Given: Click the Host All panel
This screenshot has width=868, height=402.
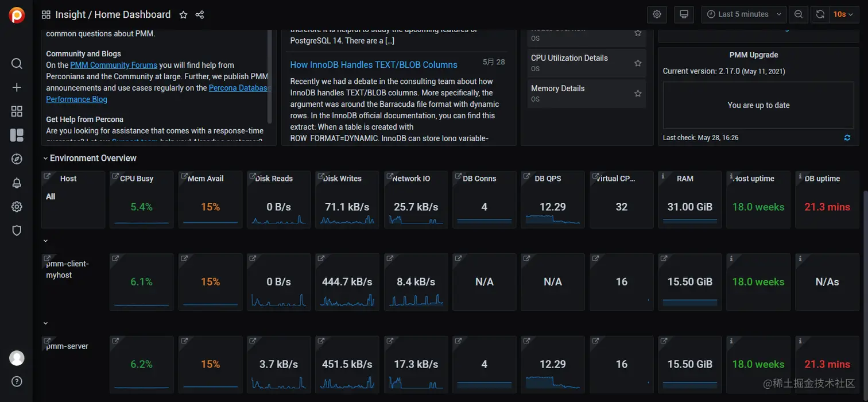Looking at the screenshot, I should pos(72,199).
